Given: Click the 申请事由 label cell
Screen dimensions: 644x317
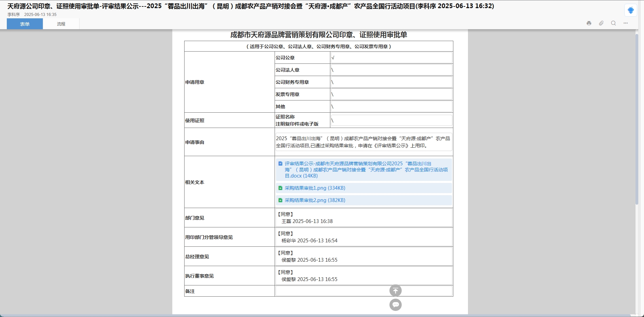Looking at the screenshot, I should (229, 142).
